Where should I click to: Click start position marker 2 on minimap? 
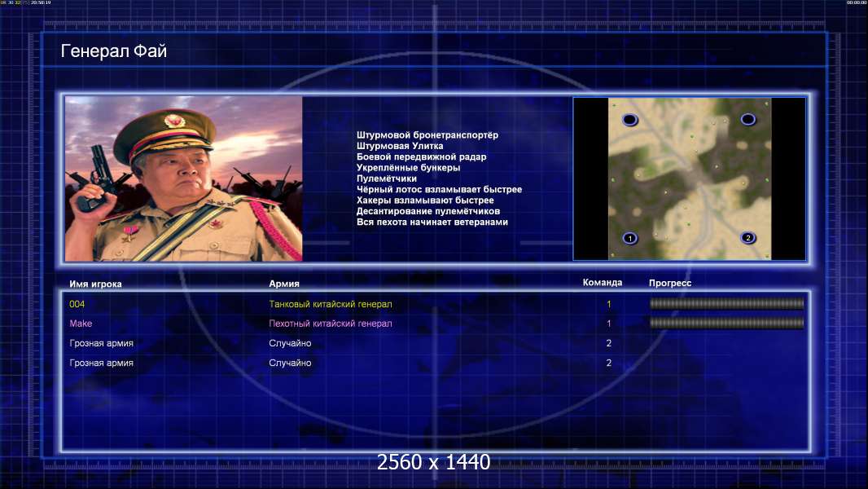tap(747, 238)
